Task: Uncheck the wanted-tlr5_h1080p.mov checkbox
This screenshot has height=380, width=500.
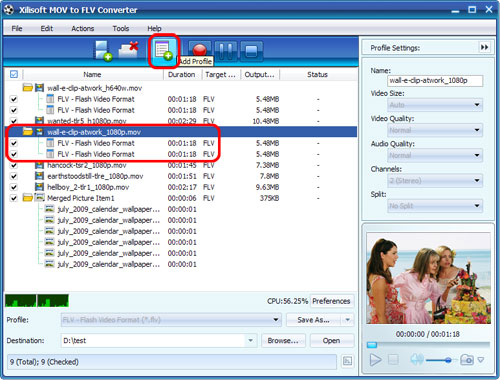Action: (x=14, y=121)
